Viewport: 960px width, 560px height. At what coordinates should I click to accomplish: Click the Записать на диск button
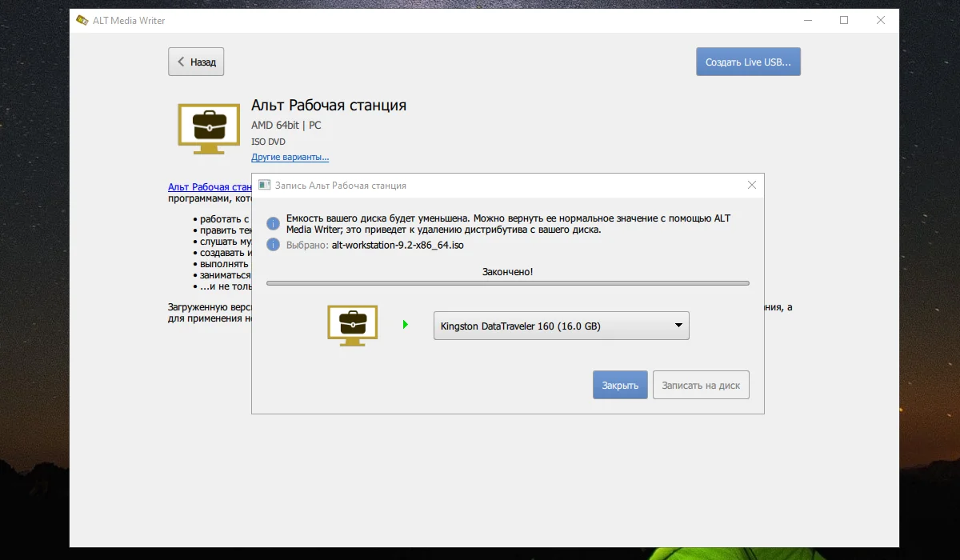click(x=701, y=385)
